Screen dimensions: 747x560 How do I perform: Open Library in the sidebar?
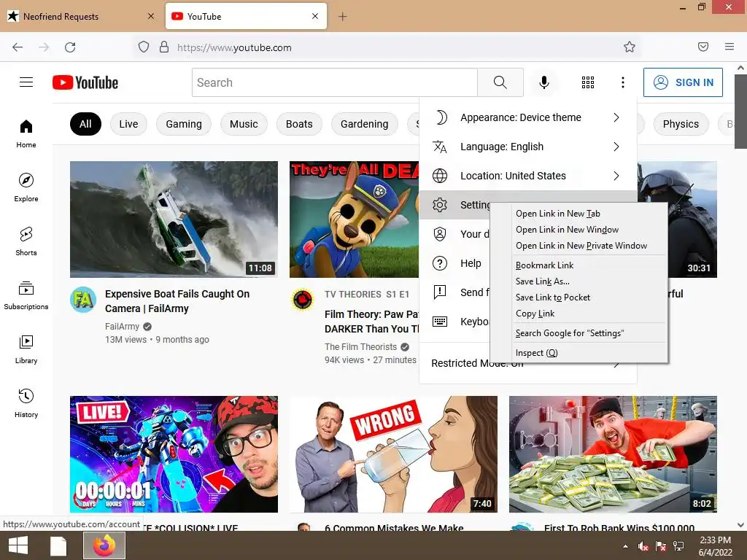coord(26,349)
